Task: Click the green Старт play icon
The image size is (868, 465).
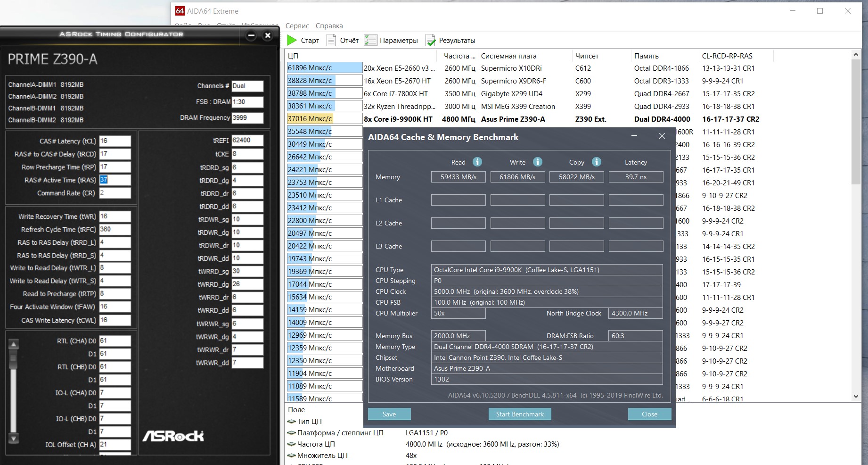Action: pos(292,41)
